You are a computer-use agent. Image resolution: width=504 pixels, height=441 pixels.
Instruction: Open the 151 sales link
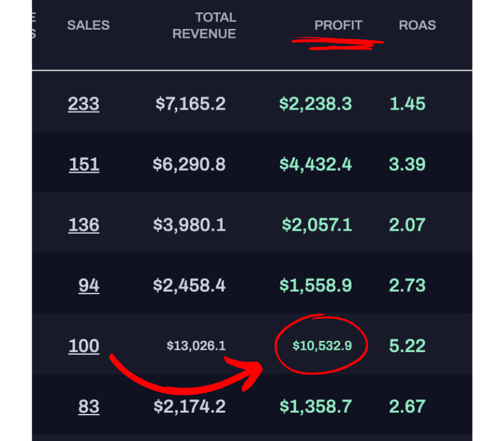[83, 164]
